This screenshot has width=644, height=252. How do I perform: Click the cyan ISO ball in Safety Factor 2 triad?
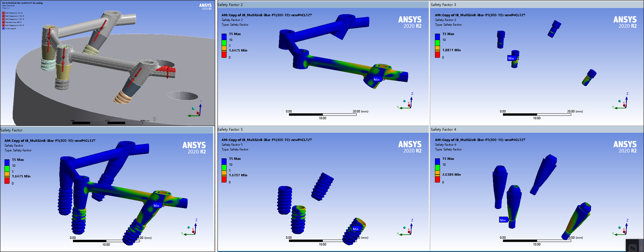[405, 101]
